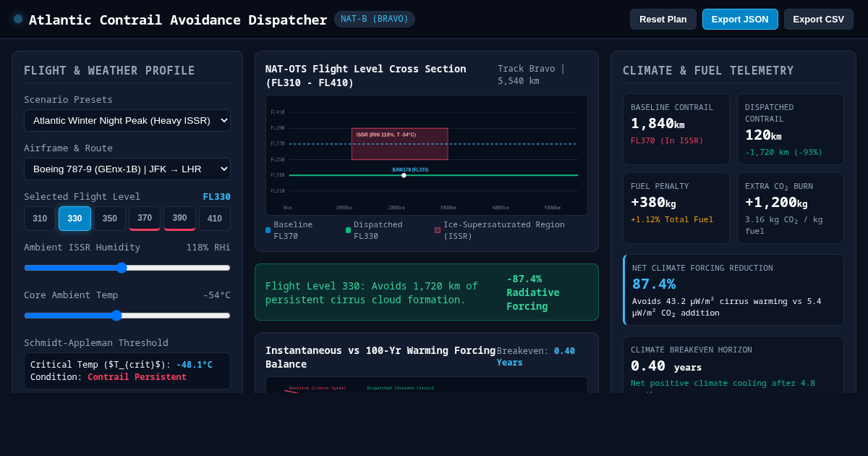Select flight level 350
Image resolution: width=868 pixels, height=456 pixels.
pos(110,219)
